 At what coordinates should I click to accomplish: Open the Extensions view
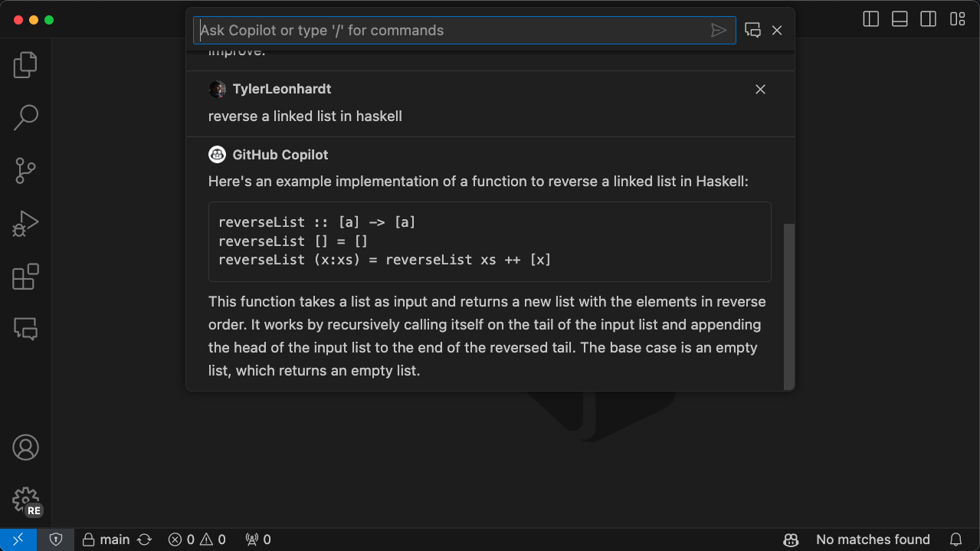(25, 277)
